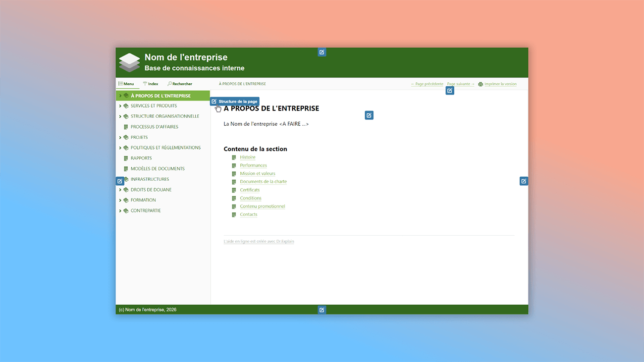Select the edit icon near INFRASTRUCTURES
This screenshot has width=644, height=362.
(x=119, y=181)
